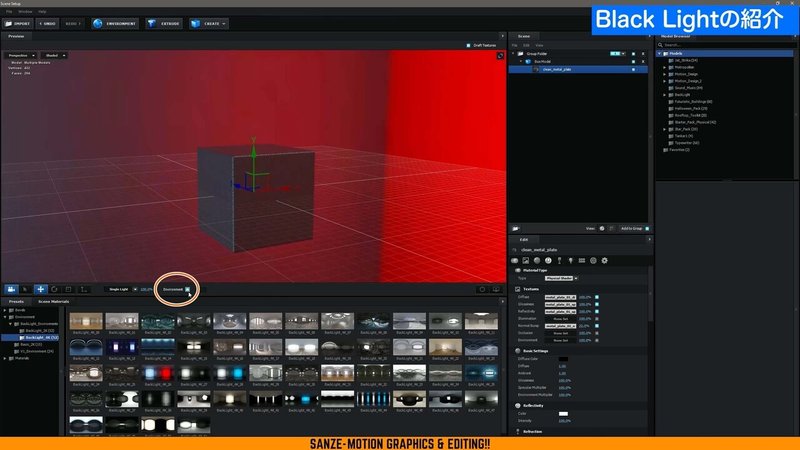
Task: Select the BackLight_4K_00 thumbnail
Action: pos(86,321)
